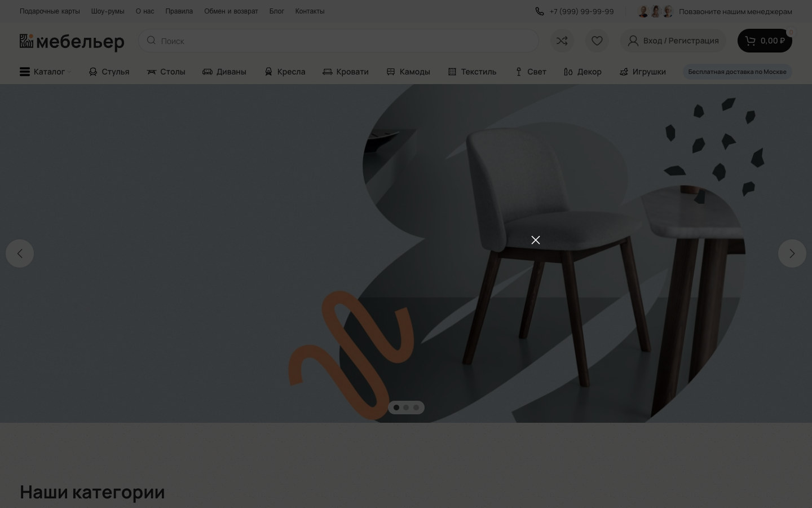Open Шоу-румы page
Screen dimensions: 812x508
[108, 11]
